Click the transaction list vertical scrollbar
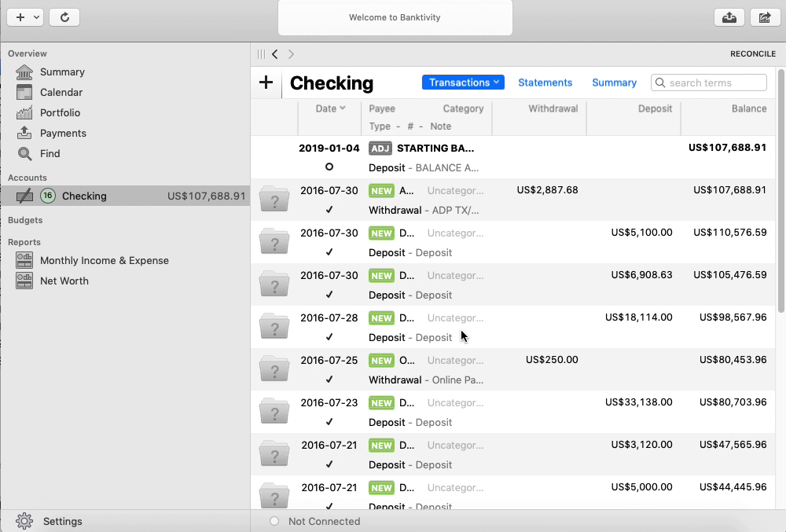This screenshot has width=786, height=532. pyautogui.click(x=780, y=190)
